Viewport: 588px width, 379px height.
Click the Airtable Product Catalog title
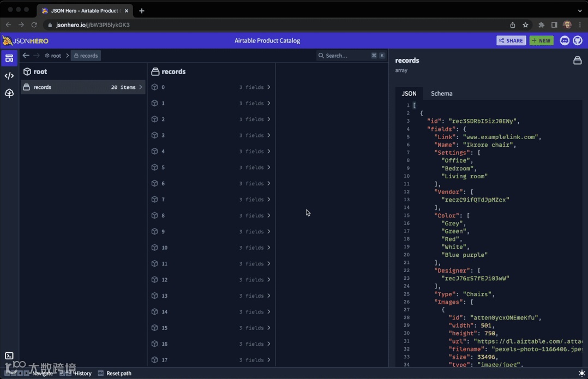point(267,40)
